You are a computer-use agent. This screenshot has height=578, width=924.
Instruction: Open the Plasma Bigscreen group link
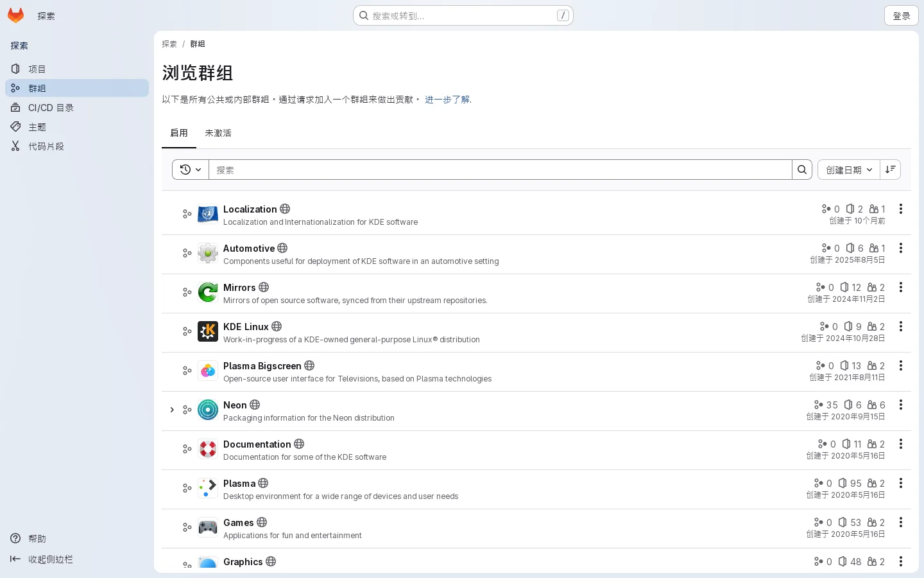(x=262, y=366)
